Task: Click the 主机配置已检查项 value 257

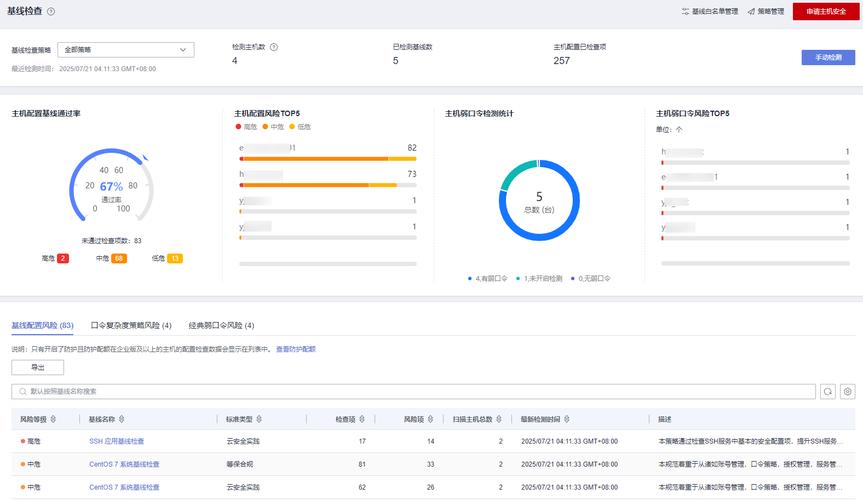Action: pos(562,61)
